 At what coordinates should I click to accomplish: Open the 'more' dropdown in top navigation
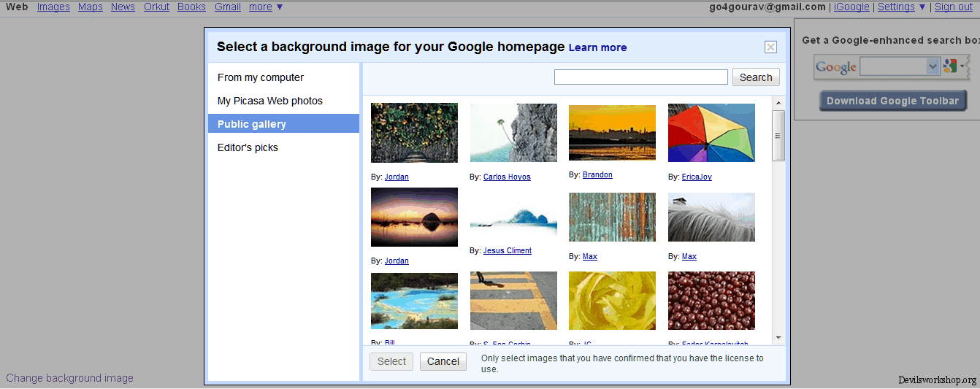coord(265,7)
